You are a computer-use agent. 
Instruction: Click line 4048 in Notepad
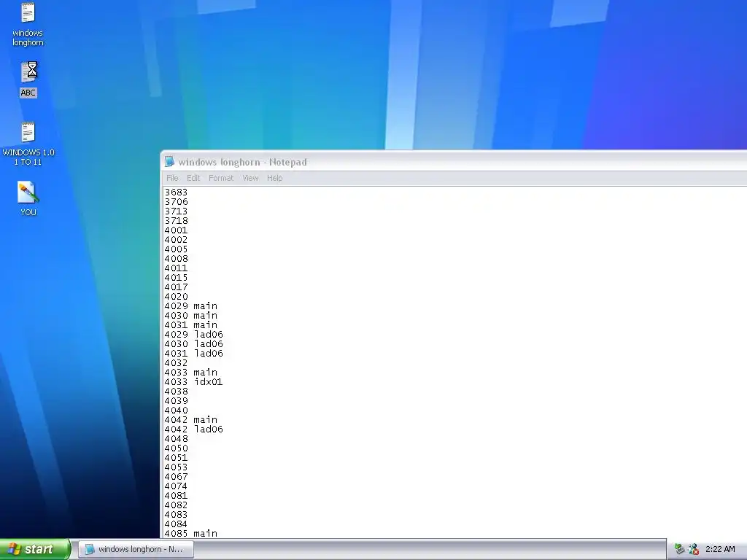click(176, 438)
